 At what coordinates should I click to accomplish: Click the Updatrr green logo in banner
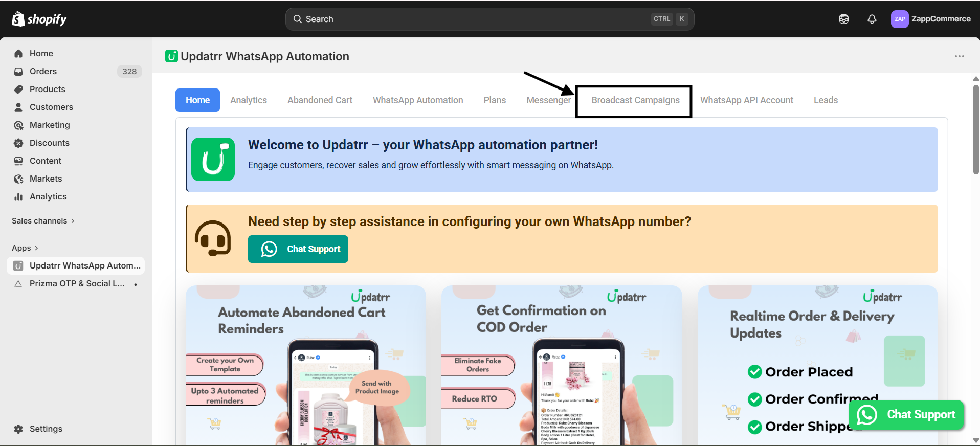tap(213, 159)
